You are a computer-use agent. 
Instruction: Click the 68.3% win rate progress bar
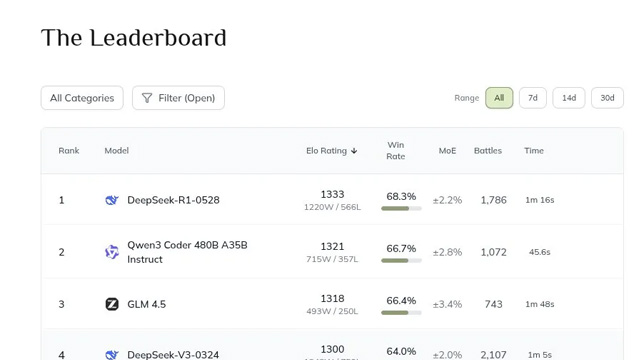tap(401, 209)
